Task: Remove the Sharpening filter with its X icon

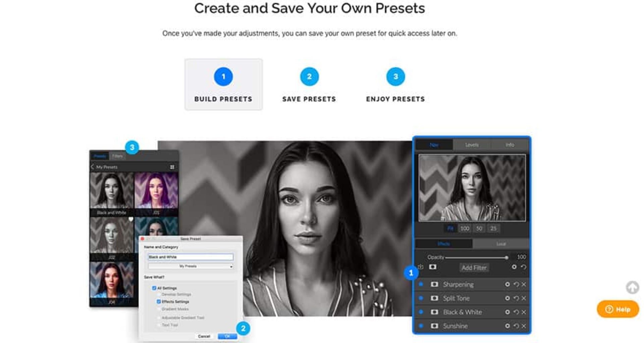Action: [x=524, y=284]
